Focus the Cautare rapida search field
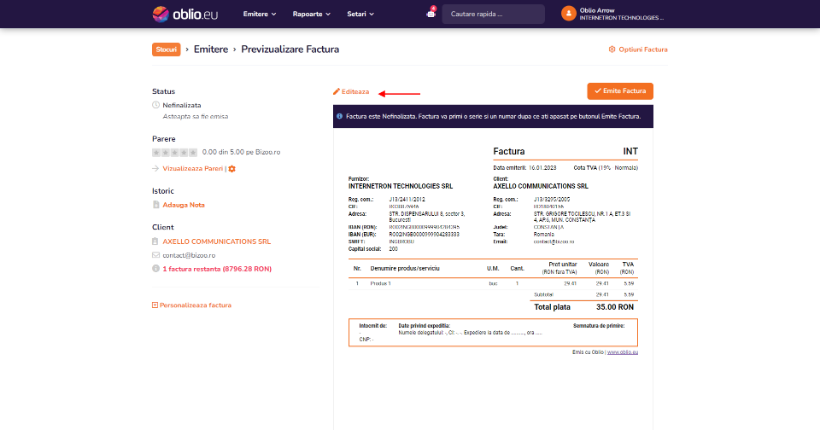 tap(493, 14)
